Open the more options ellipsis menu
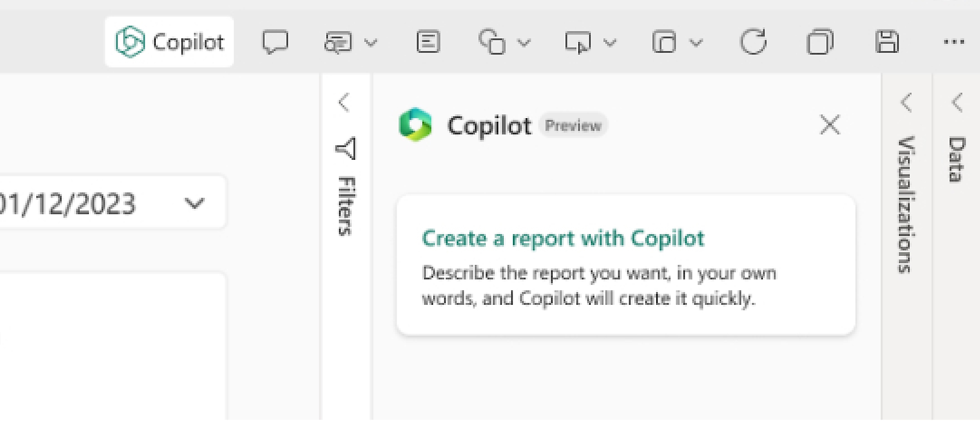This screenshot has width=980, height=422. pos(954,42)
